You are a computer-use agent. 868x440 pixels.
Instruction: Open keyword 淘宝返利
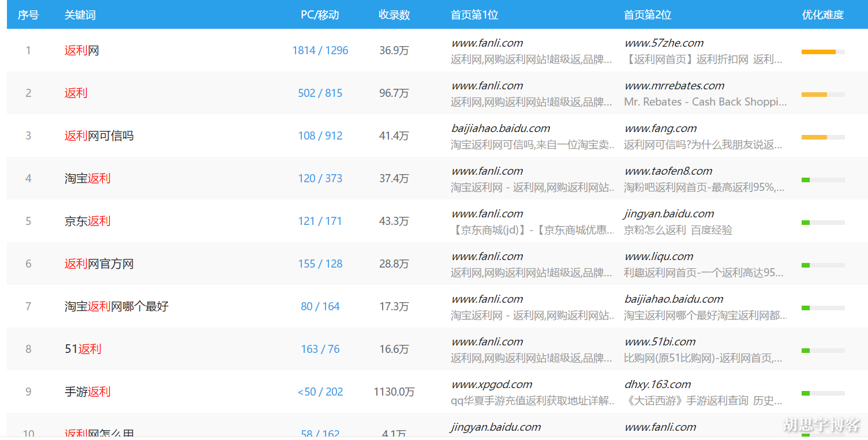click(88, 179)
